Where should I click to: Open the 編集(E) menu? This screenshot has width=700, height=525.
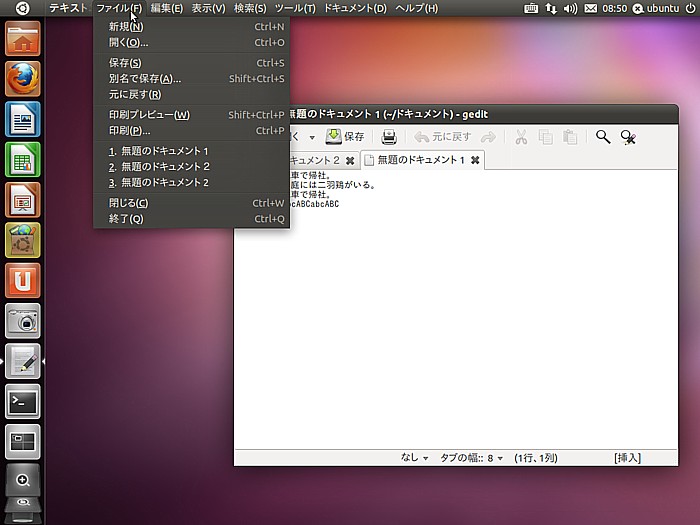click(x=167, y=8)
